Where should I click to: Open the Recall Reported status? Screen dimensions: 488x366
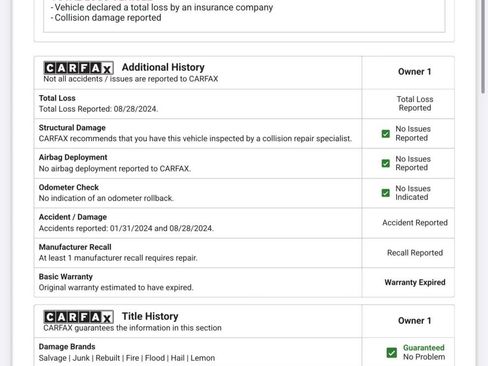click(415, 253)
